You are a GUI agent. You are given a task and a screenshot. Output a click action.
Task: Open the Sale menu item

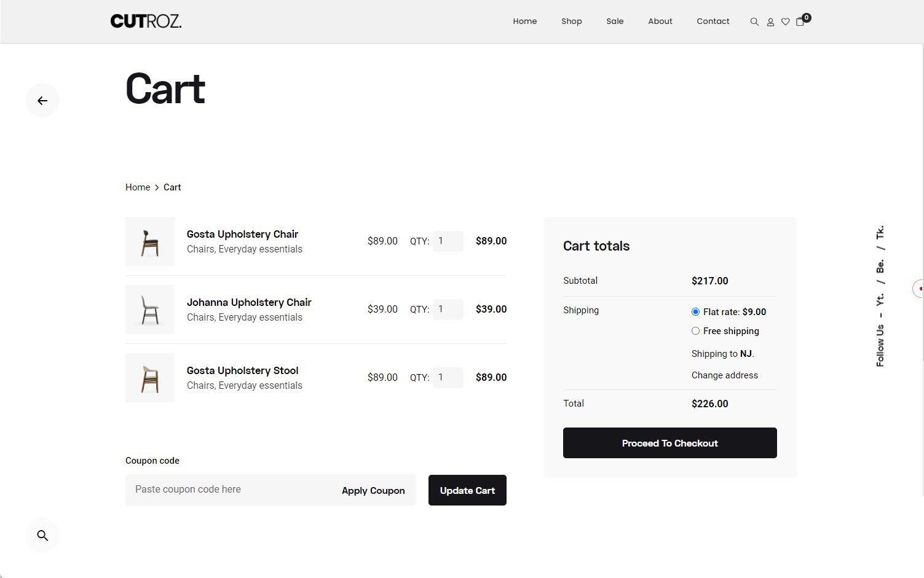[615, 21]
